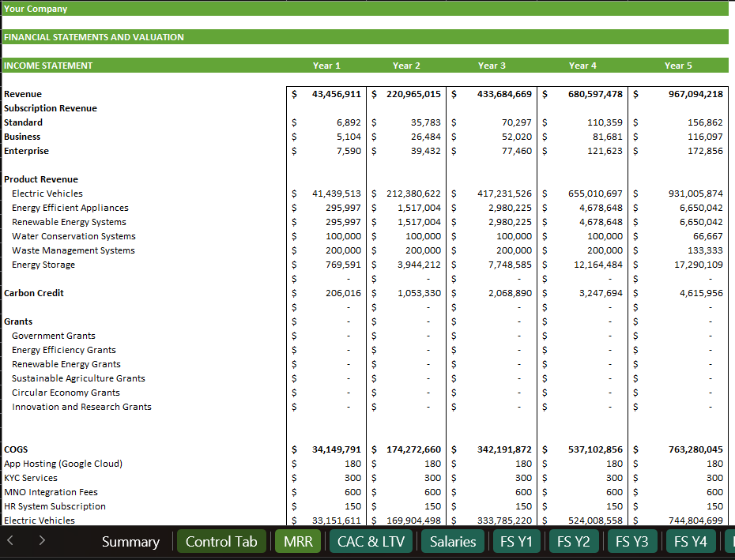Switch to the Summary tab
Image resolution: width=735 pixels, height=560 pixels.
pos(130,541)
